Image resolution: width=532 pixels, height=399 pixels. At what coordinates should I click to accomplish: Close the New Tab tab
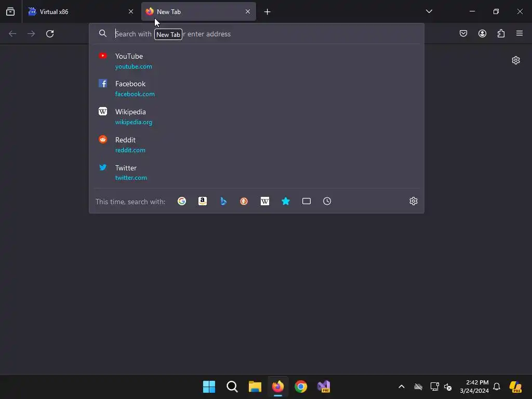click(248, 11)
